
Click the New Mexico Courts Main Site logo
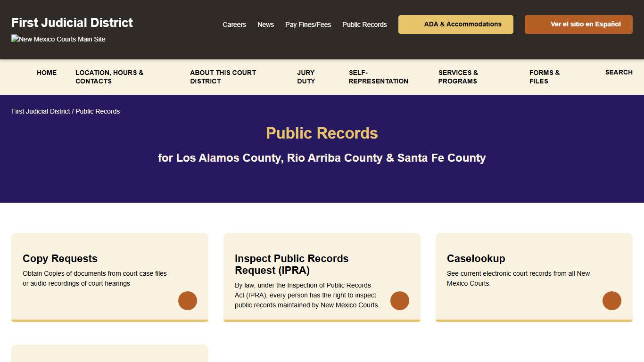click(58, 39)
